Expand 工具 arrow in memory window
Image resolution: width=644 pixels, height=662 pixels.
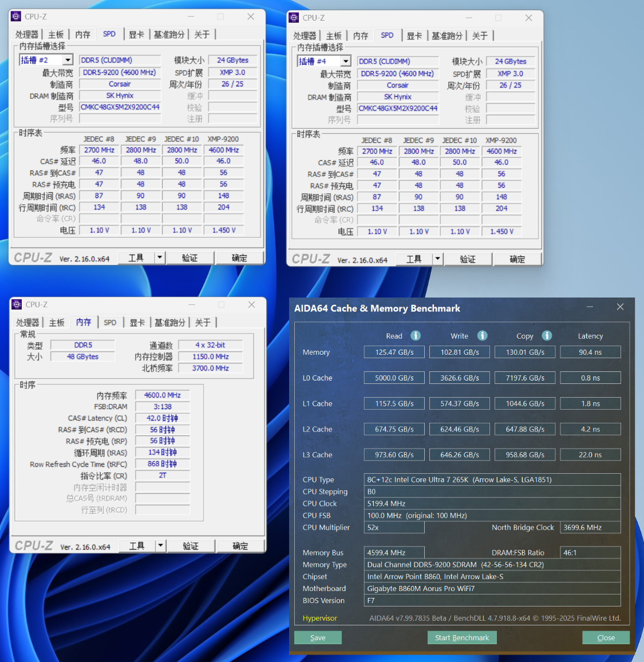[160, 545]
